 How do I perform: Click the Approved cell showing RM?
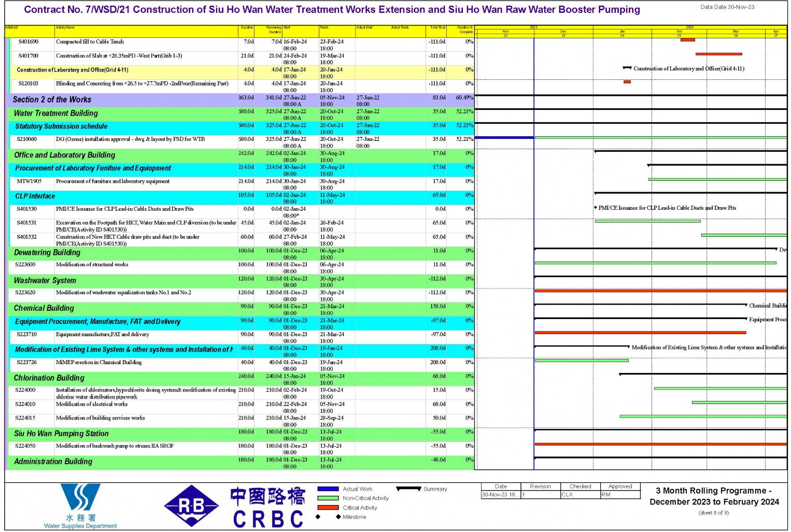coord(620,495)
